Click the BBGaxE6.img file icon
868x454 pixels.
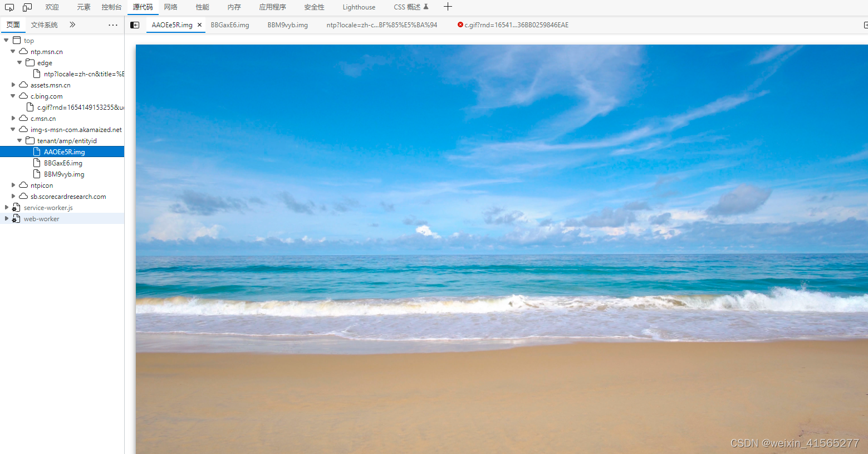click(37, 163)
